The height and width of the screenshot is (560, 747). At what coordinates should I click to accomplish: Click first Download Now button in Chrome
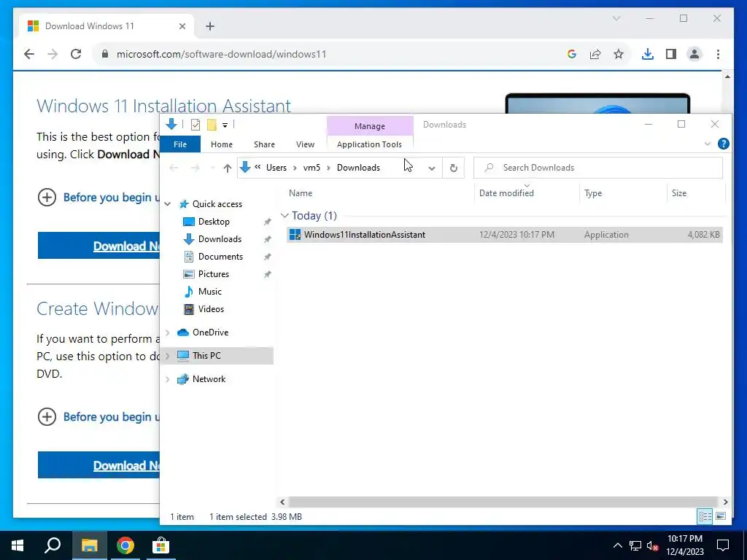click(x=98, y=246)
